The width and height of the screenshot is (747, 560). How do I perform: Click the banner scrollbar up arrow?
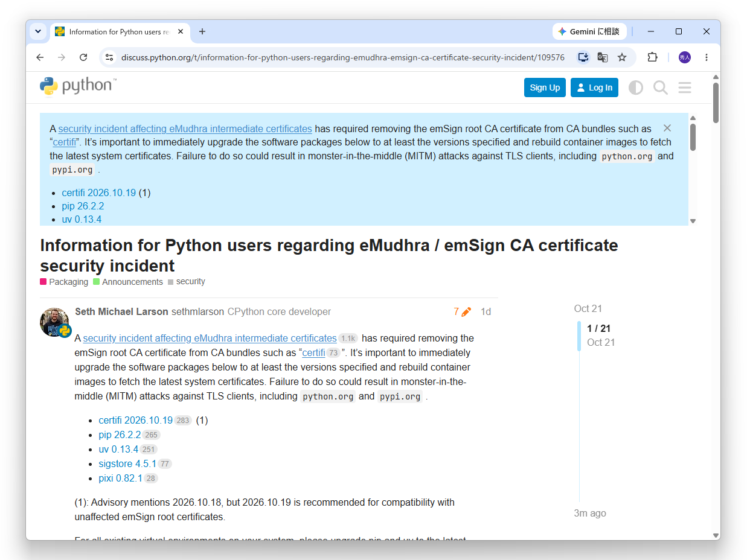[693, 118]
